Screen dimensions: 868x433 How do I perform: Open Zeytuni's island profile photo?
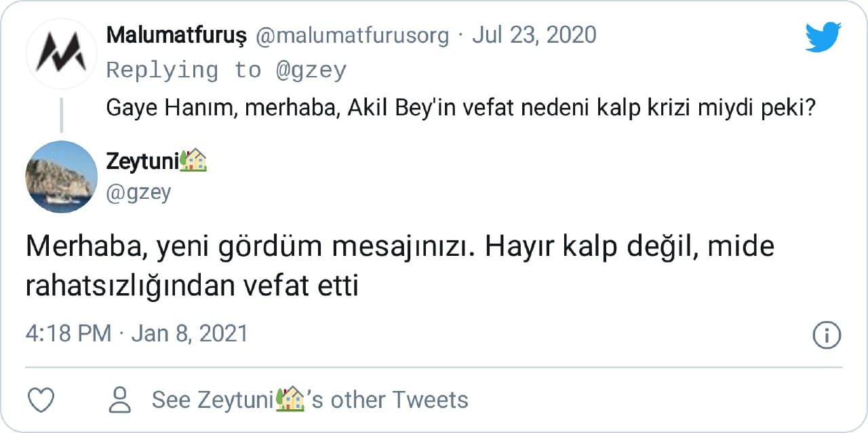61,176
